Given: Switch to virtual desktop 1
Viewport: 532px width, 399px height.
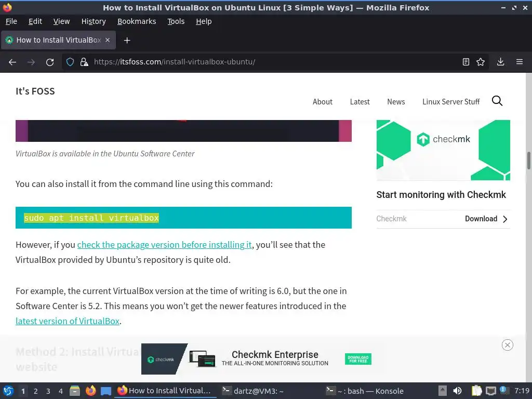Looking at the screenshot, I should pos(23,391).
